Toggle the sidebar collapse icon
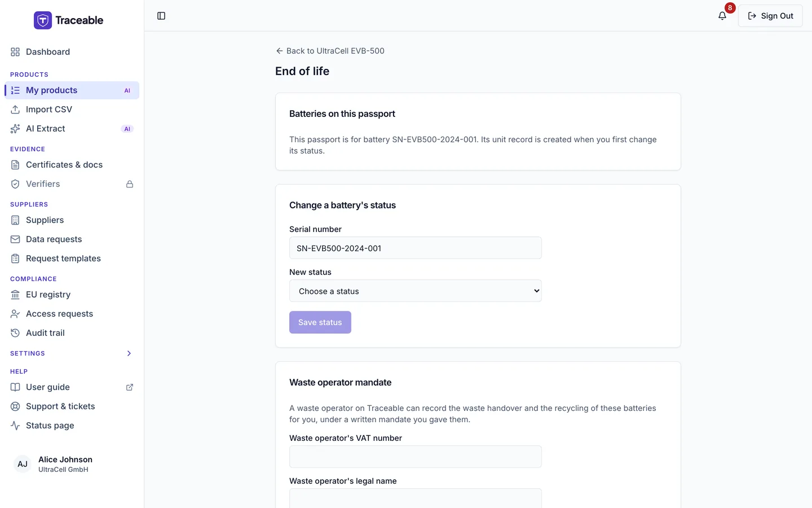The width and height of the screenshot is (812, 508). point(161,16)
